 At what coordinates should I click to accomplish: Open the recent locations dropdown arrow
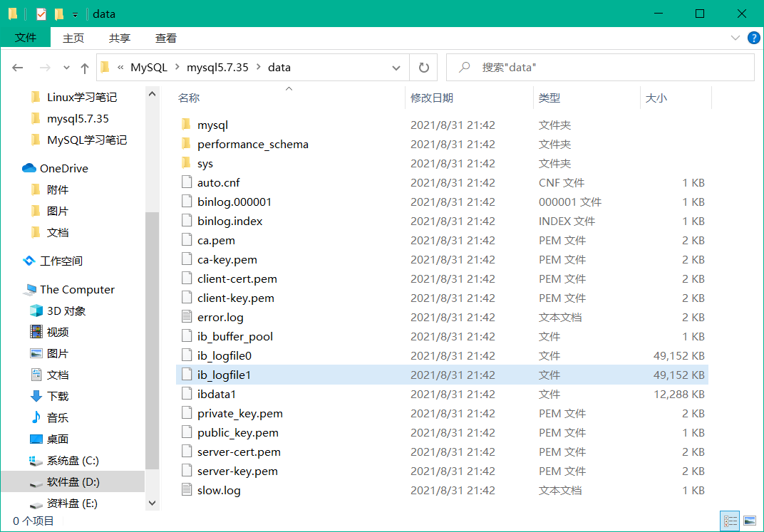[x=66, y=68]
